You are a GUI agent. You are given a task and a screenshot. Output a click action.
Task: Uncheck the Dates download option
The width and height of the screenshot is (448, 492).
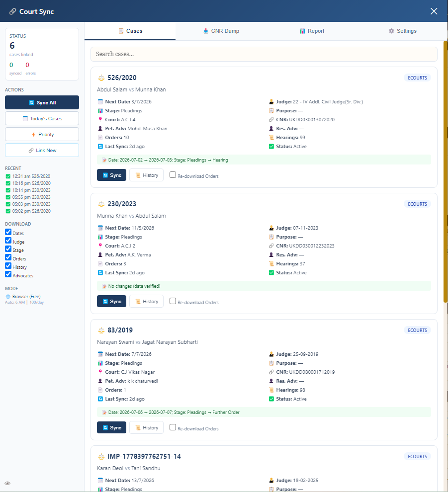[8, 232]
